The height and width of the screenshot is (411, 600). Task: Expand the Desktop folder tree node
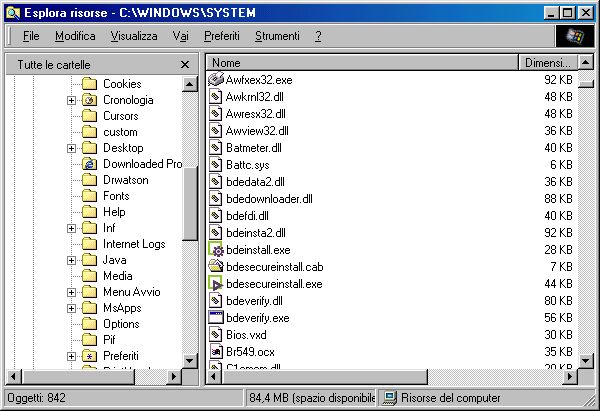tap(71, 148)
